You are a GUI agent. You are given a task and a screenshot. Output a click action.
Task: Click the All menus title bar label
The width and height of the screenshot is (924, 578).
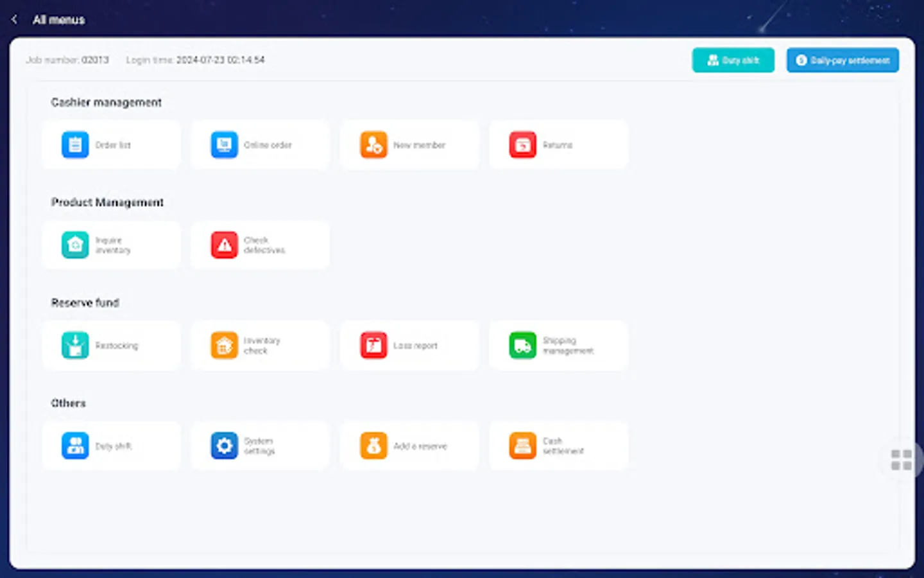[60, 19]
